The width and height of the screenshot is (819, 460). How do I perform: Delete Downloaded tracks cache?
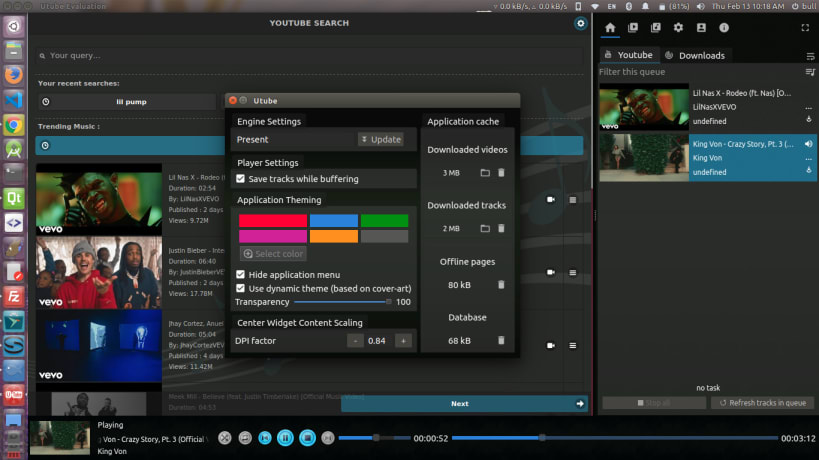pyautogui.click(x=501, y=228)
